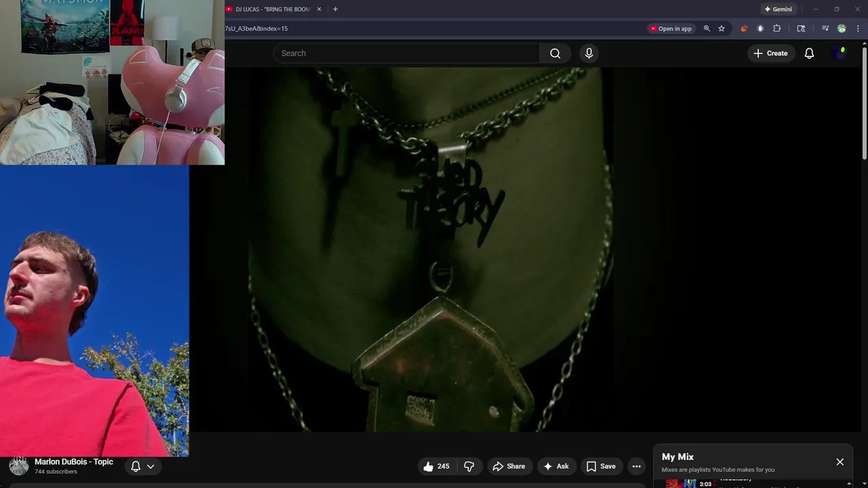Click the 245 likes count

click(443, 466)
